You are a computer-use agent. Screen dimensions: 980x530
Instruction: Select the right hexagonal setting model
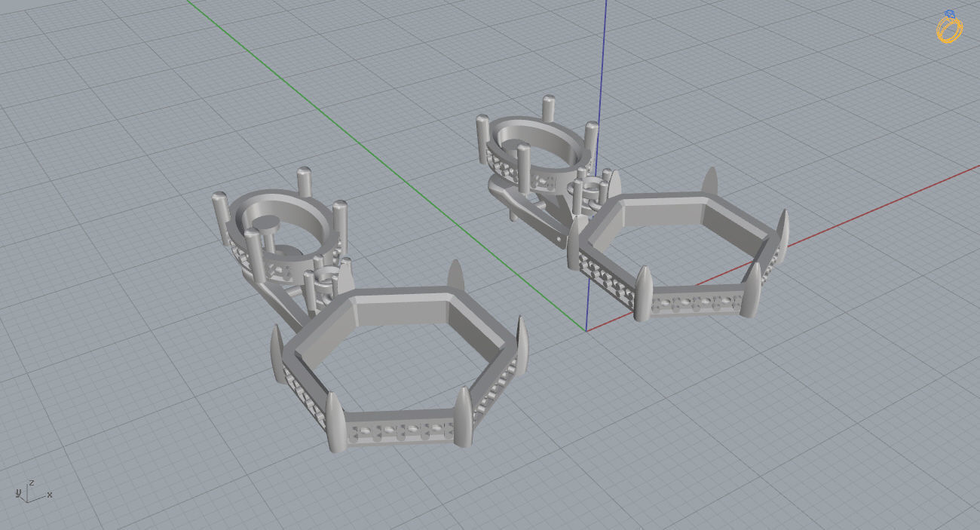tap(678, 245)
